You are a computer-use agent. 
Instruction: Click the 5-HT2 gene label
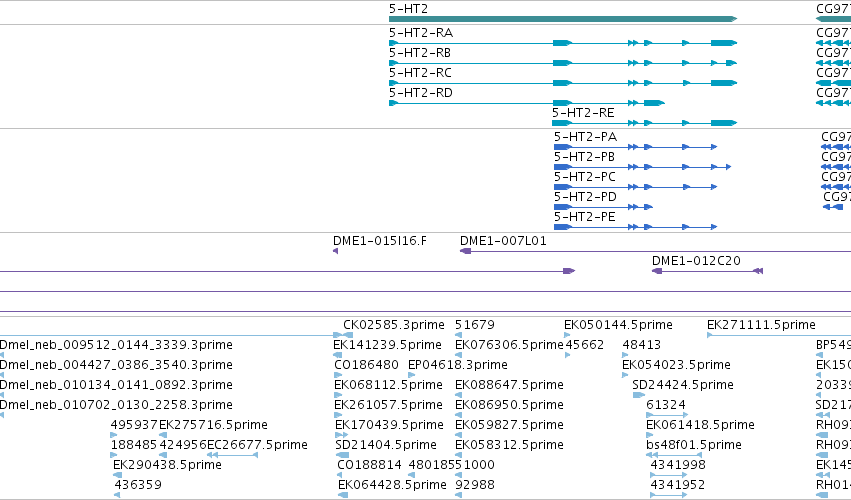point(408,9)
